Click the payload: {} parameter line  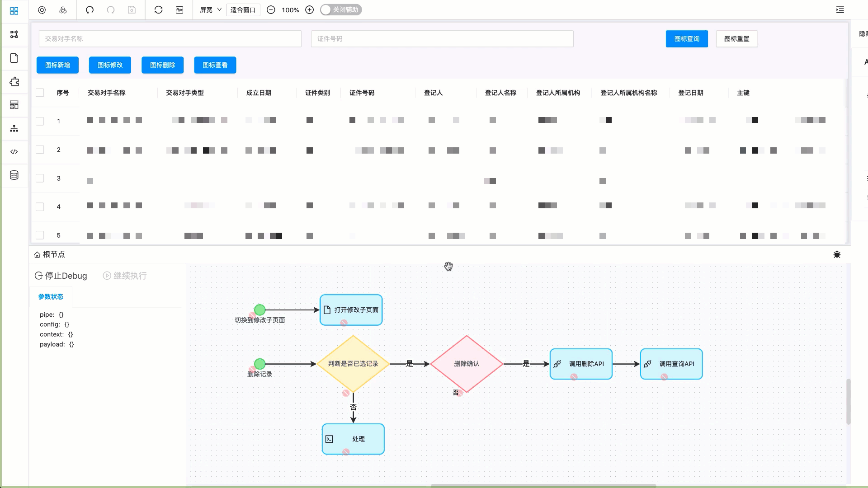click(57, 344)
